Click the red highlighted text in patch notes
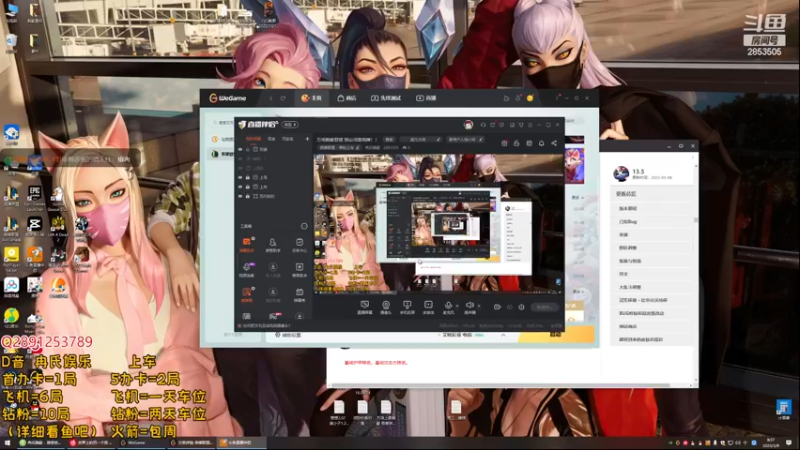This screenshot has width=800, height=450. tap(376, 363)
